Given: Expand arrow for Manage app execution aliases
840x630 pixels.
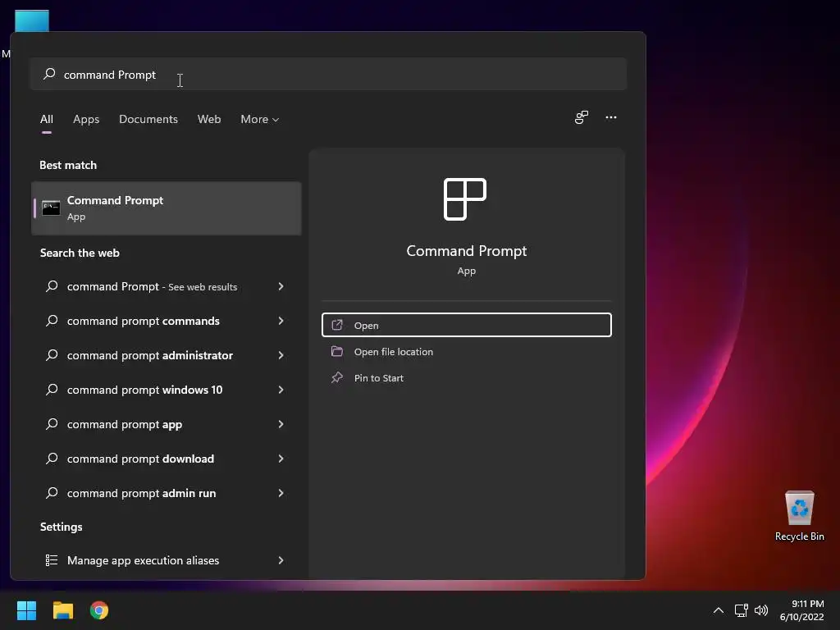Looking at the screenshot, I should tap(281, 560).
